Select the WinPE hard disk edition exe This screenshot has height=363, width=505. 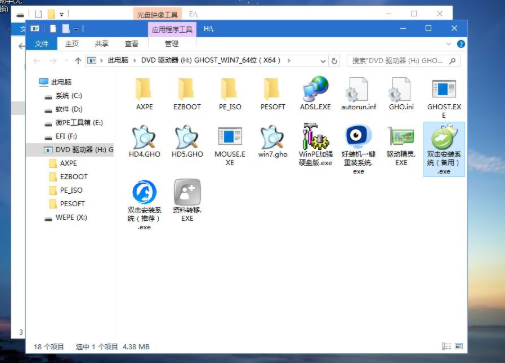tap(315, 145)
